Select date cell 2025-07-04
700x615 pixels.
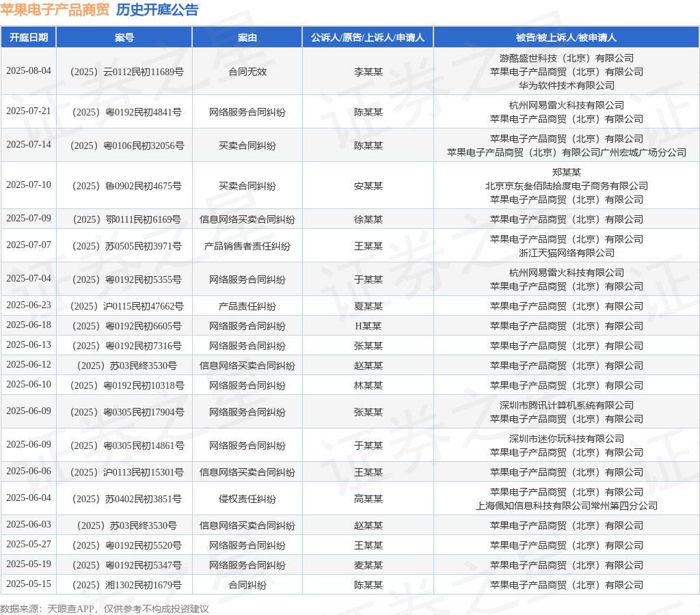point(29,279)
